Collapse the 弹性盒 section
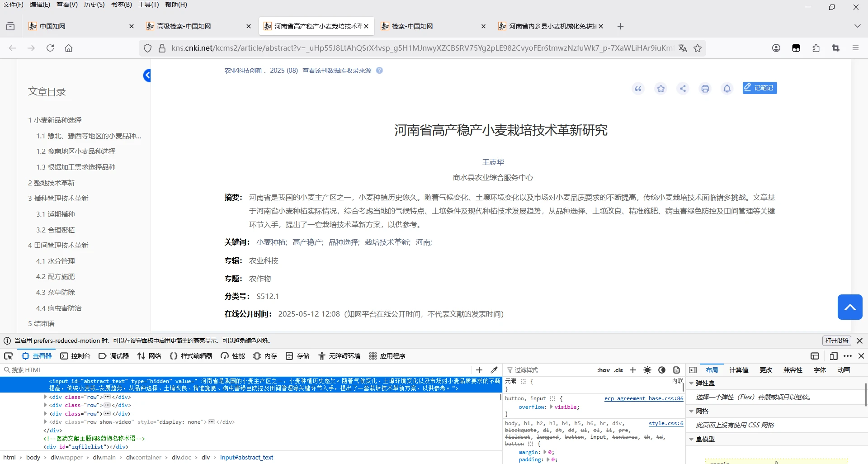The width and height of the screenshot is (868, 464). pyautogui.click(x=691, y=383)
